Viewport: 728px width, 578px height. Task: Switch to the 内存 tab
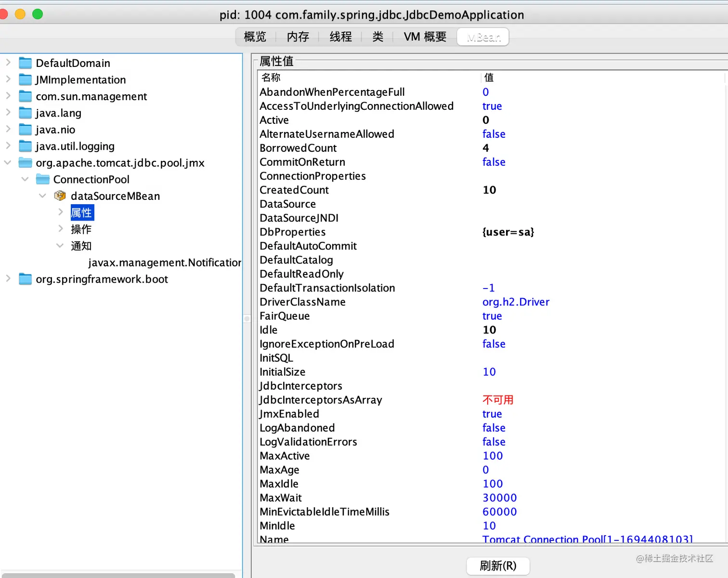point(298,37)
